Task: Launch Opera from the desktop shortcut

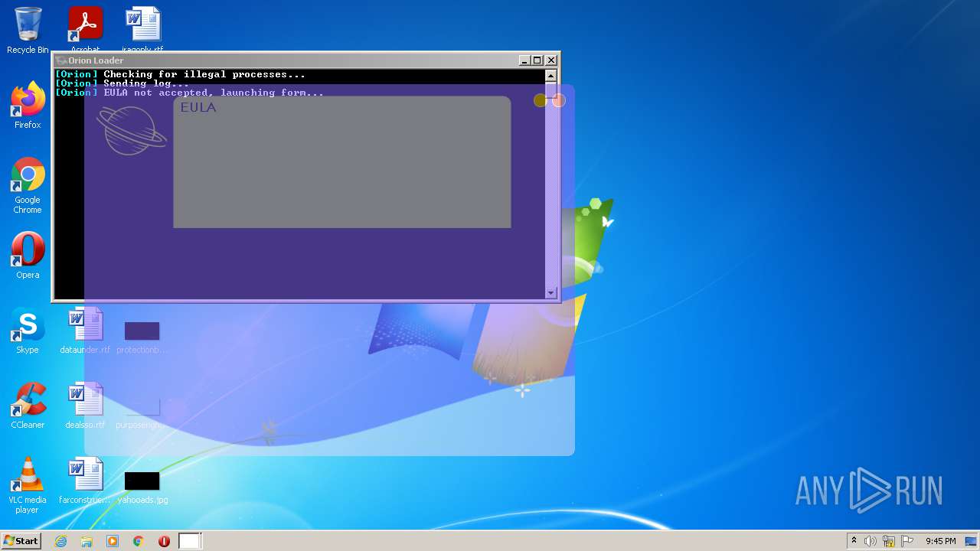Action: coord(28,256)
